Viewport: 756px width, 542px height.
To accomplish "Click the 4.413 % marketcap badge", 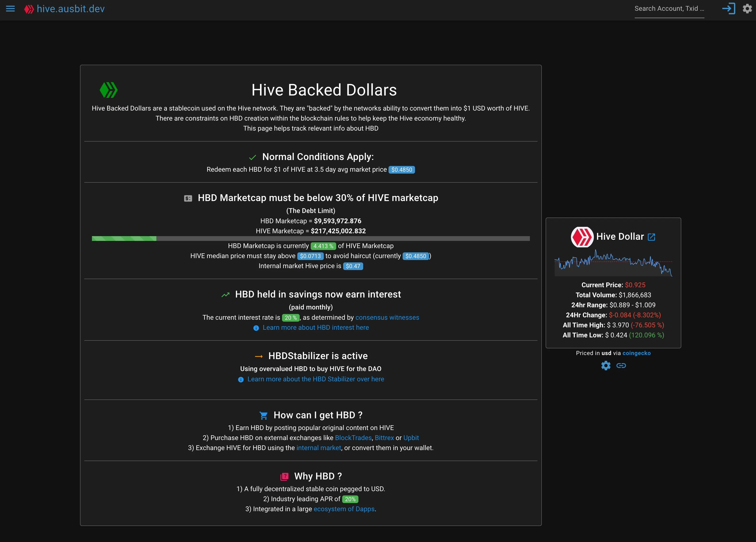I will [323, 246].
